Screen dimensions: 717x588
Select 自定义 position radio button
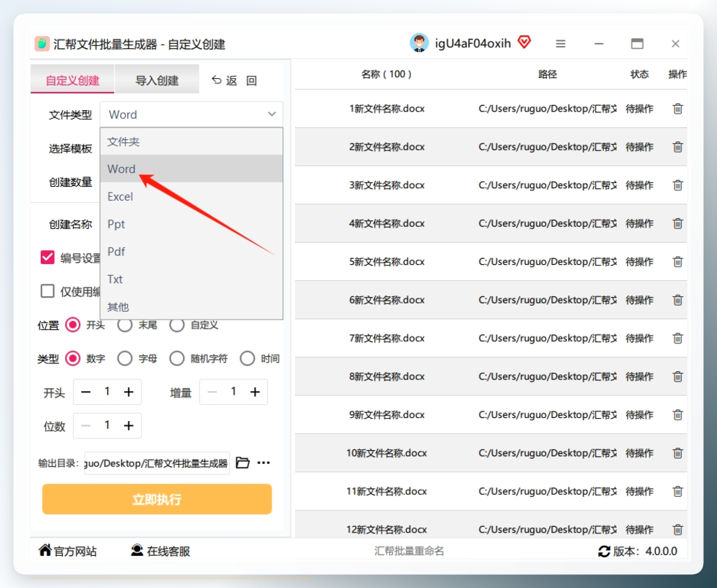point(177,325)
